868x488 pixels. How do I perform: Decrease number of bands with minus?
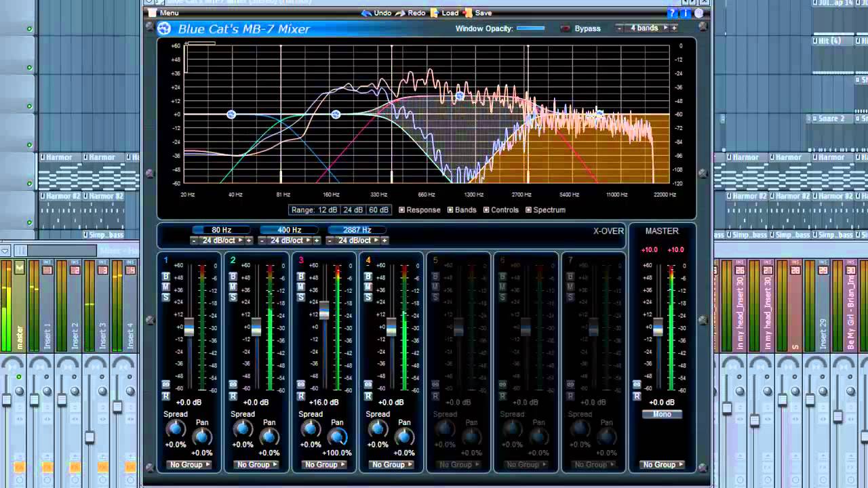(619, 28)
